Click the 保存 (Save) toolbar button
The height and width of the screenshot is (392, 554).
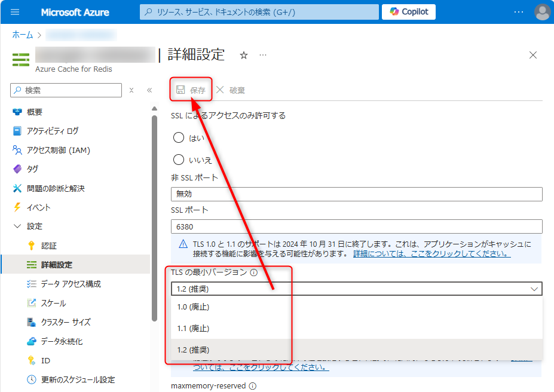191,90
